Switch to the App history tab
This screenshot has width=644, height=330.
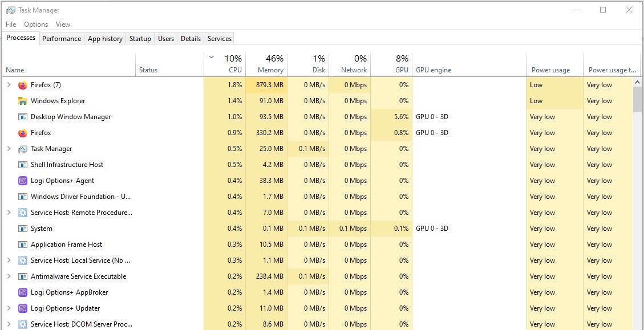[x=105, y=39]
